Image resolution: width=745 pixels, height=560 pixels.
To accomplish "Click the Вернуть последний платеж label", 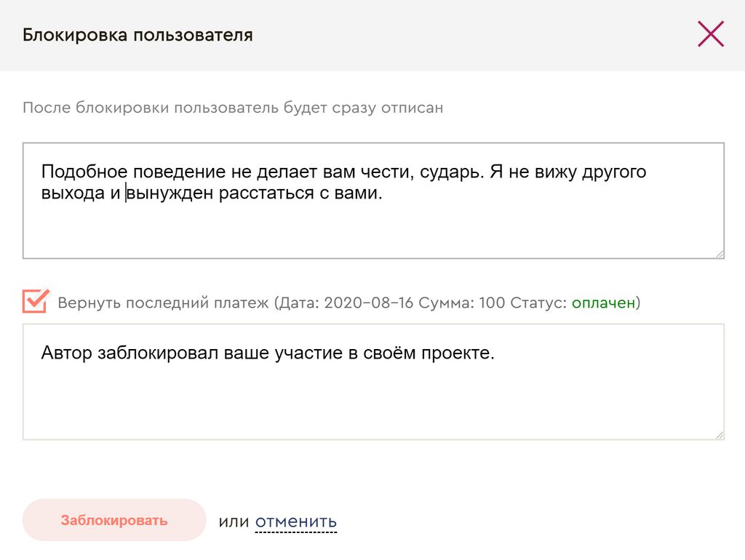I will pyautogui.click(x=163, y=303).
